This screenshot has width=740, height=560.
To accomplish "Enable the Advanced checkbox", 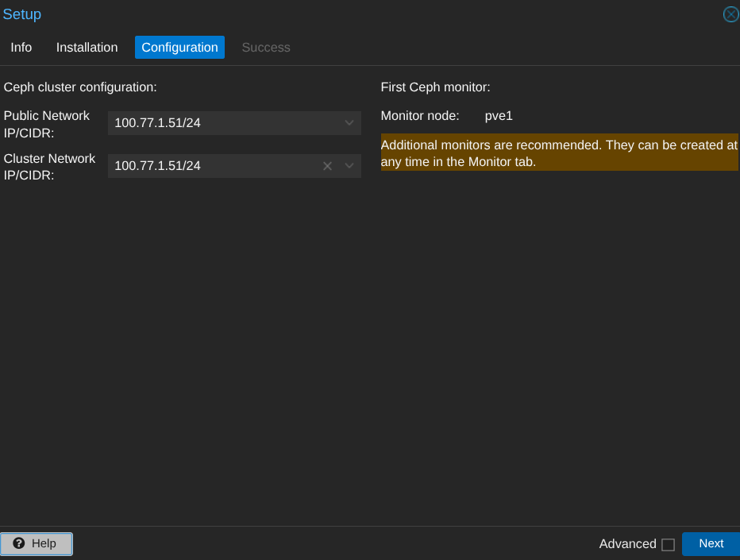I will 668,545.
